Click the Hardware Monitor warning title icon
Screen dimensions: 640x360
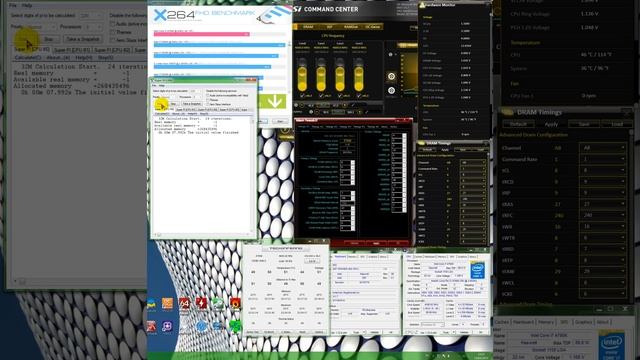[x=422, y=5]
